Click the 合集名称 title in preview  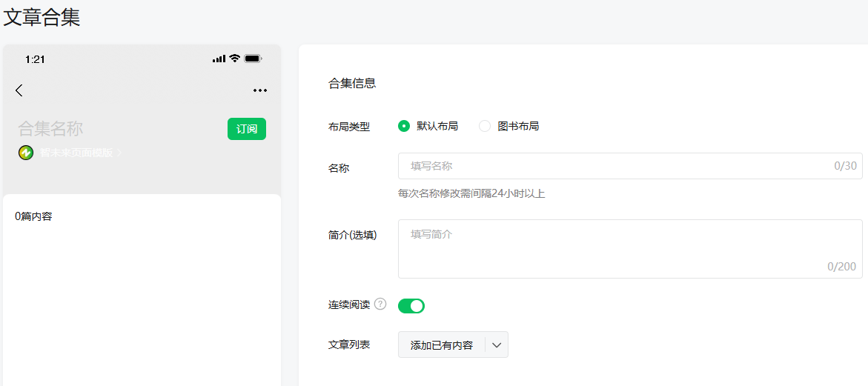[50, 128]
